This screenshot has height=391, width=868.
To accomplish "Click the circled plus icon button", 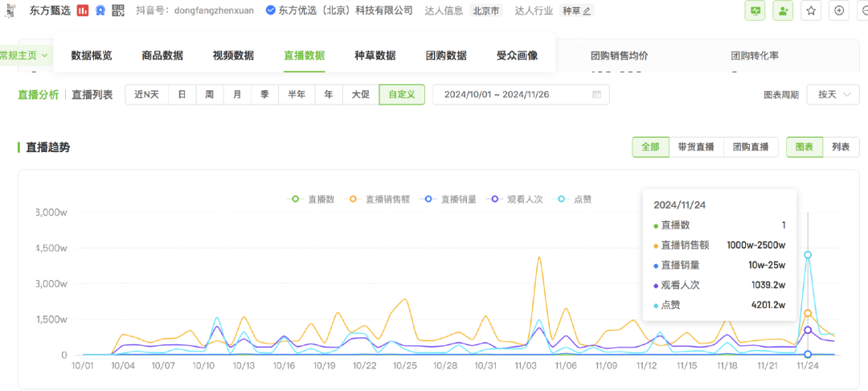I will tap(839, 10).
